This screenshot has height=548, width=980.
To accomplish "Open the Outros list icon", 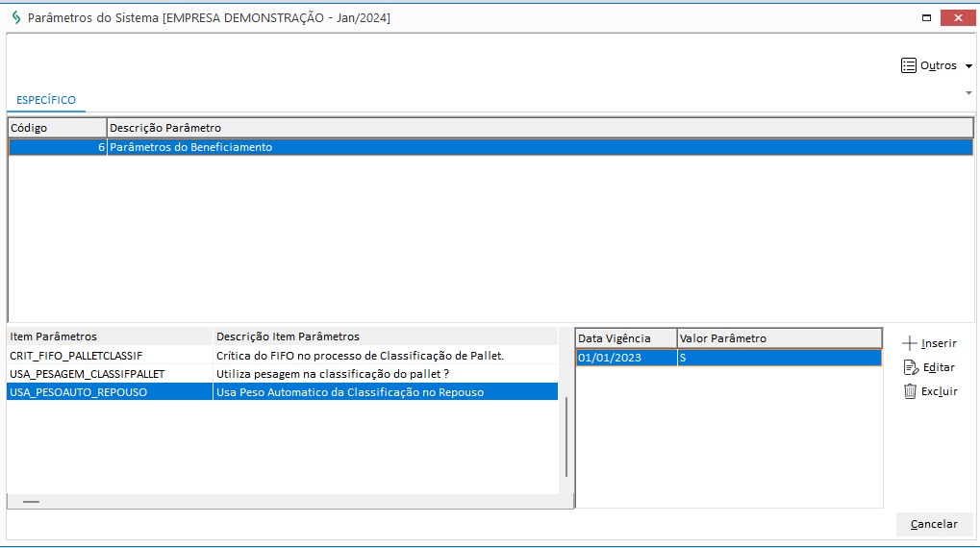I will click(908, 65).
